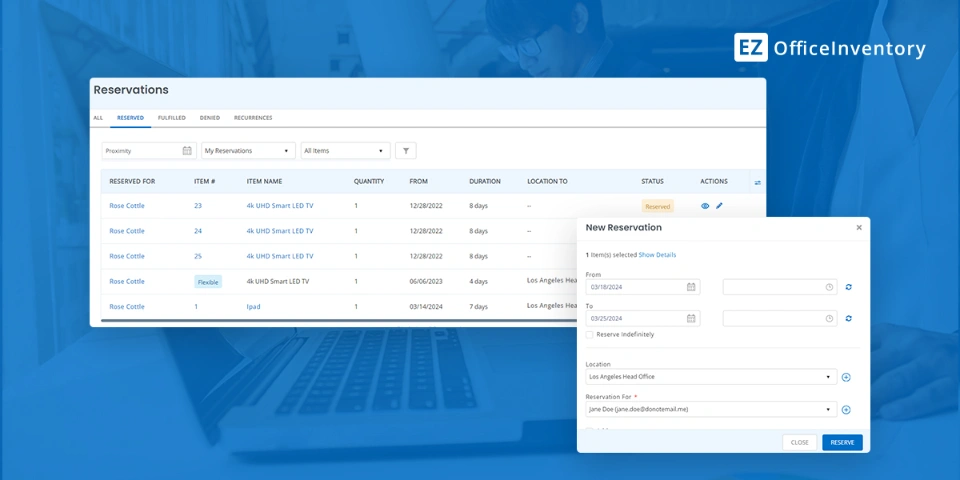Switch to the Fulfilled tab
The width and height of the screenshot is (960, 480).
pyautogui.click(x=171, y=118)
